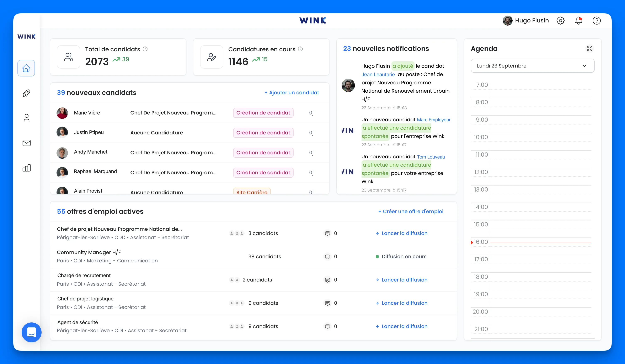The width and height of the screenshot is (625, 364).
Task: Open the candidates person icon in sidebar
Action: 26,118
